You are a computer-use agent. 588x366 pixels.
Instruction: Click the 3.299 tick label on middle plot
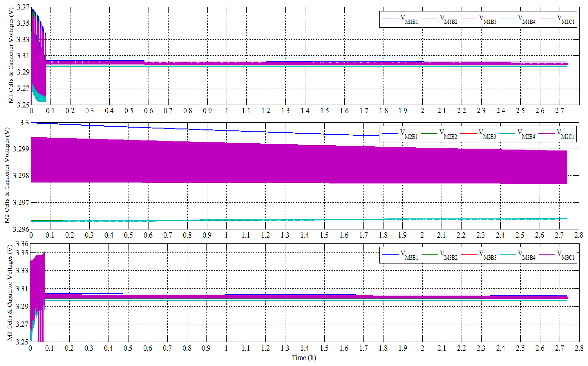coord(21,149)
